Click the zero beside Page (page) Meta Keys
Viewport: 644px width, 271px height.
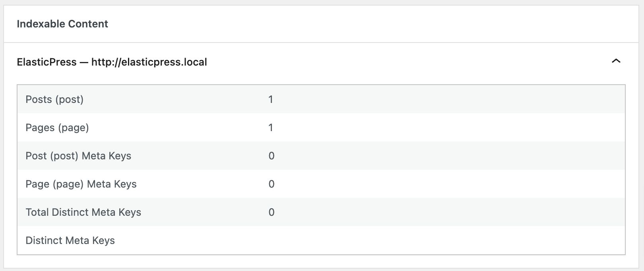[x=271, y=184]
